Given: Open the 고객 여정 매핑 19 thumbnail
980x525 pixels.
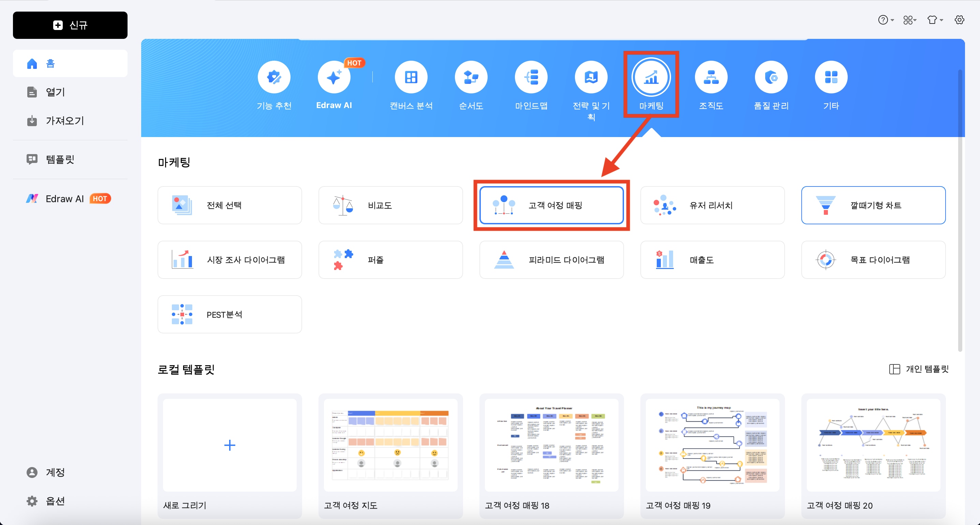Looking at the screenshot, I should (x=712, y=445).
